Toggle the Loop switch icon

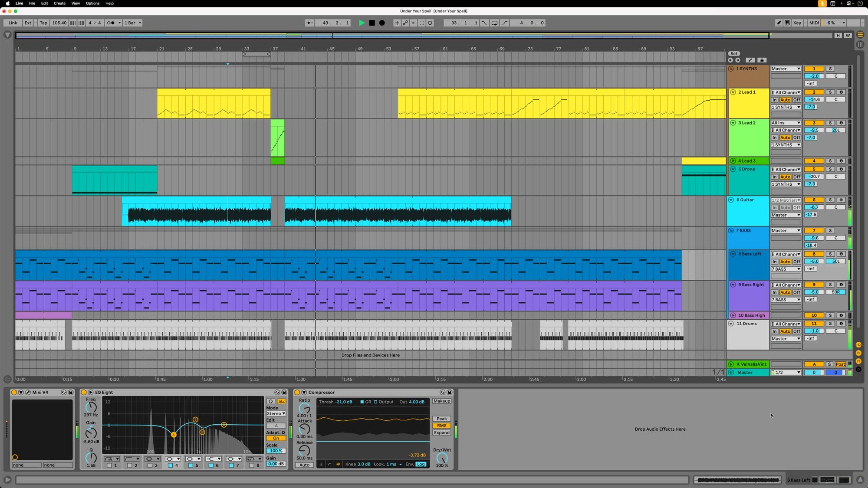pyautogui.click(x=494, y=23)
